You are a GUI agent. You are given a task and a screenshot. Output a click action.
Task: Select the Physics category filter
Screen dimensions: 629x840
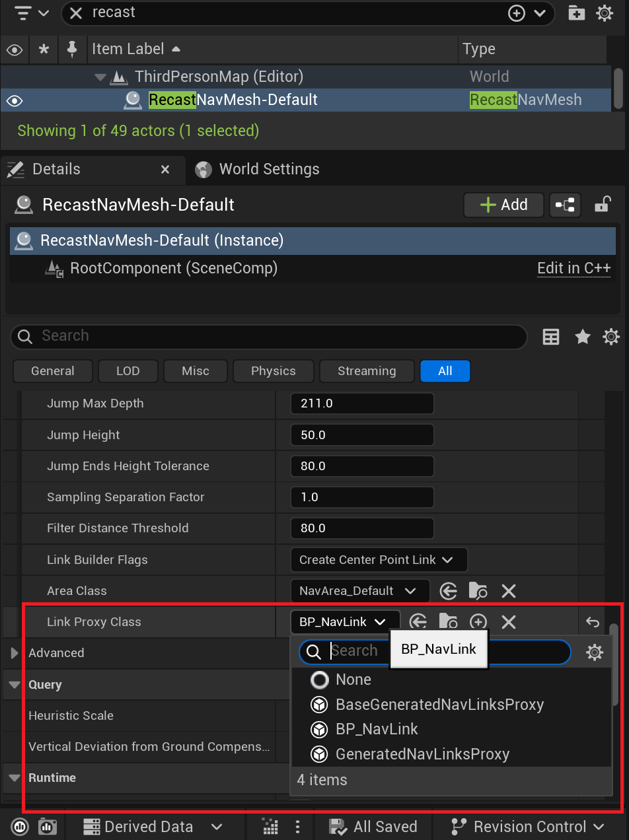tap(274, 371)
